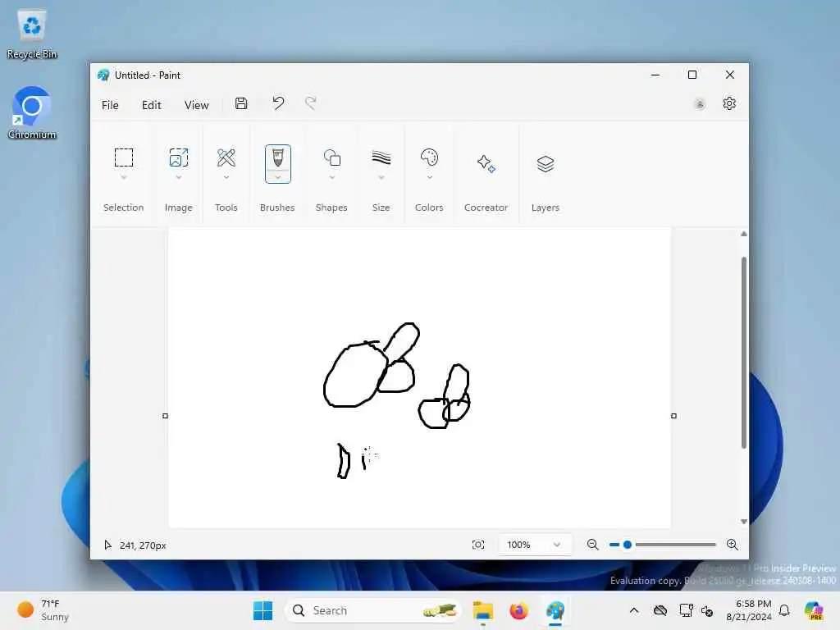The height and width of the screenshot is (630, 840).
Task: Click the taskbar Search box
Action: [x=373, y=610]
